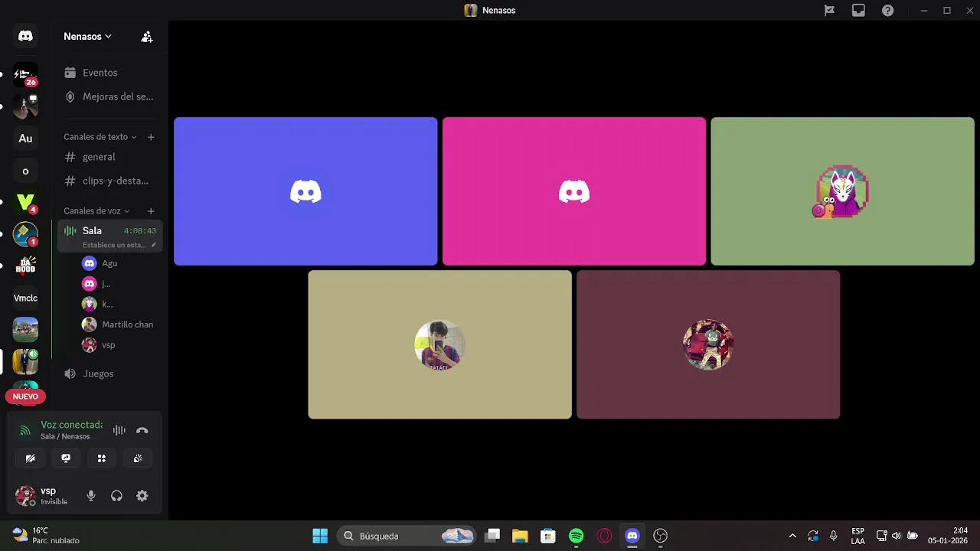This screenshot has height=551, width=980.
Task: Open the 'Vmclc' server icon
Action: click(x=25, y=298)
